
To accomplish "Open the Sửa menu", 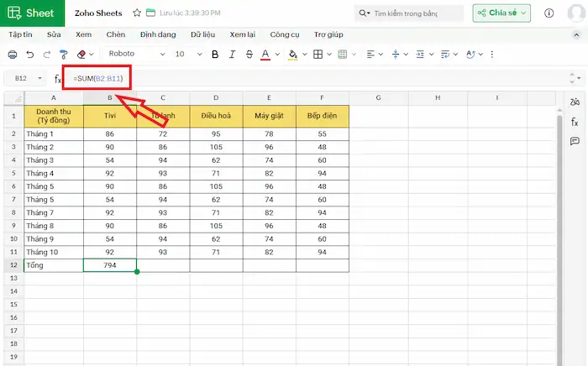I will [x=54, y=34].
